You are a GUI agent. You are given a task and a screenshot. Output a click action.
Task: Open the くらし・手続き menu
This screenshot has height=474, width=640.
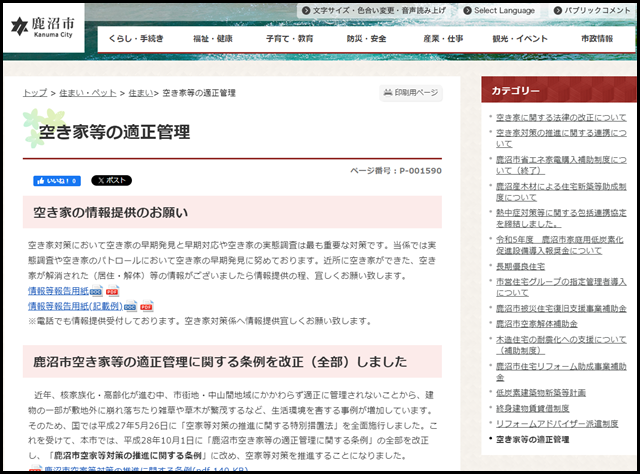tap(136, 39)
